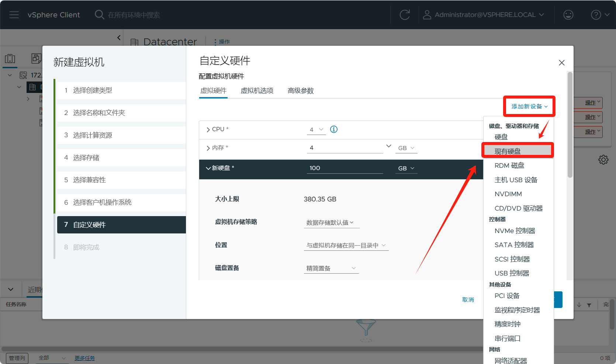Viewport: 616px width, 364px height.
Task: Click the refresh icon in header
Action: coord(405,15)
